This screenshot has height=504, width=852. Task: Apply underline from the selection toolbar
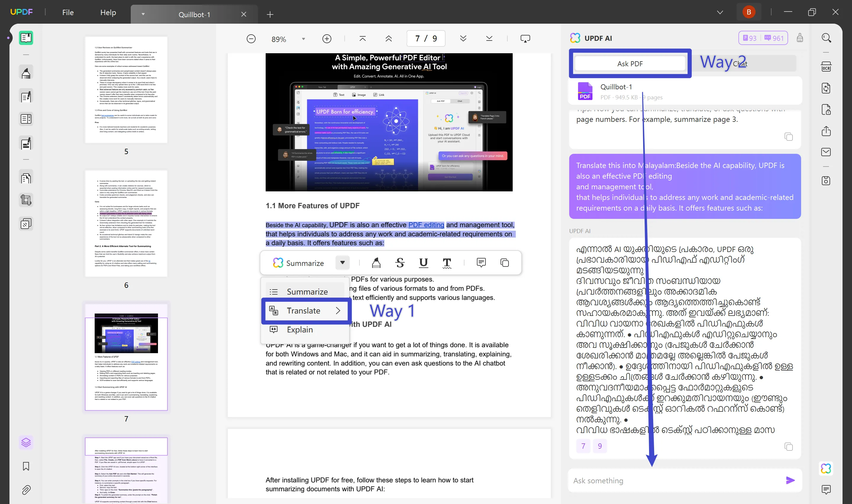423,263
